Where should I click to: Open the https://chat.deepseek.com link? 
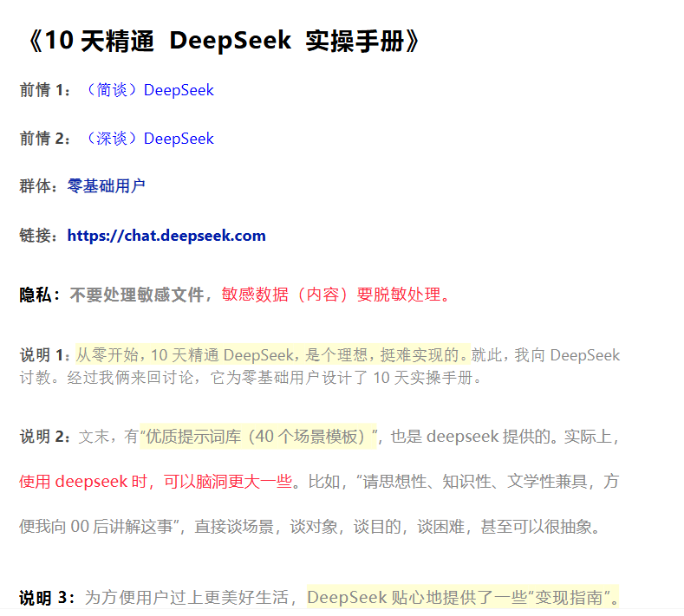click(166, 236)
